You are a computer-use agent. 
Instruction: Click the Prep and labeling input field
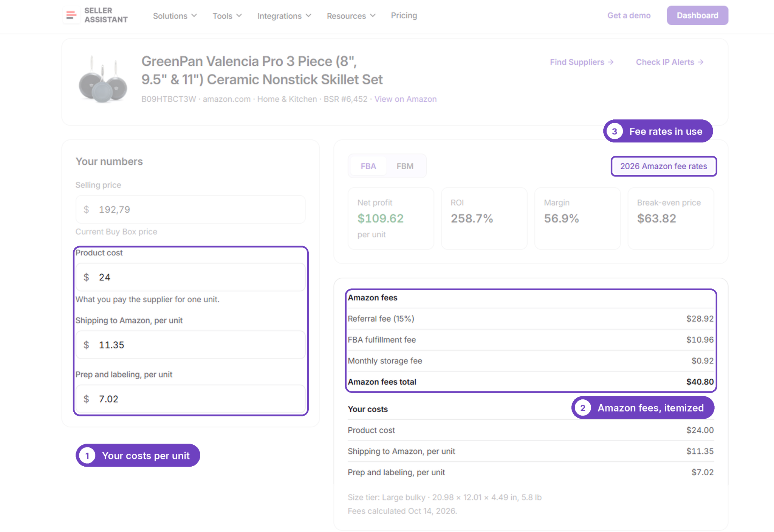190,399
